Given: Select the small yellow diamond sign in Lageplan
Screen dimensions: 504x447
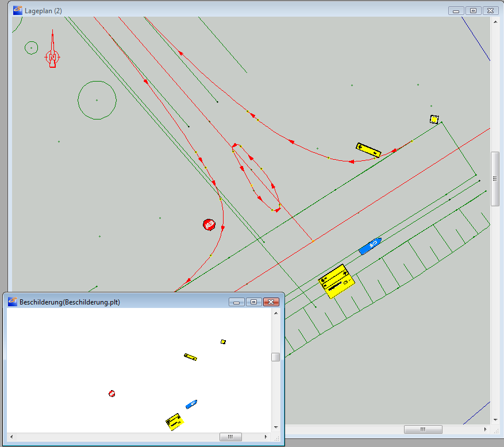Looking at the screenshot, I should (434, 120).
